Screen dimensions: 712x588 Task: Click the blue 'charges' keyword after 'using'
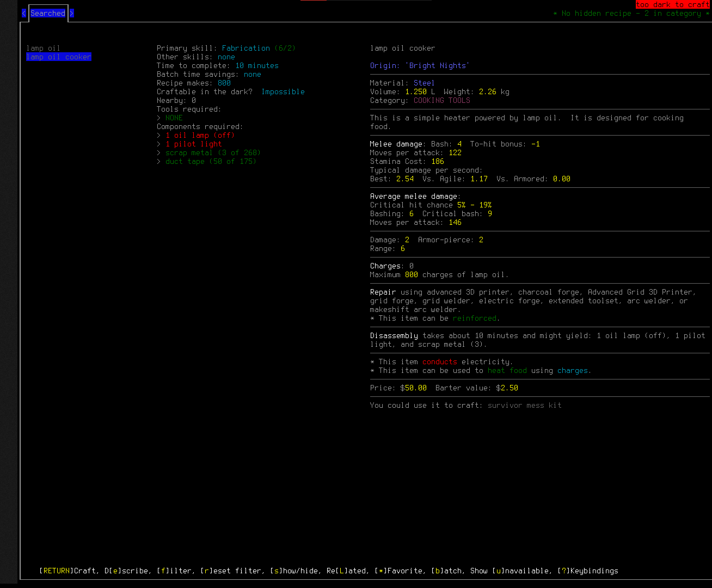coord(573,370)
